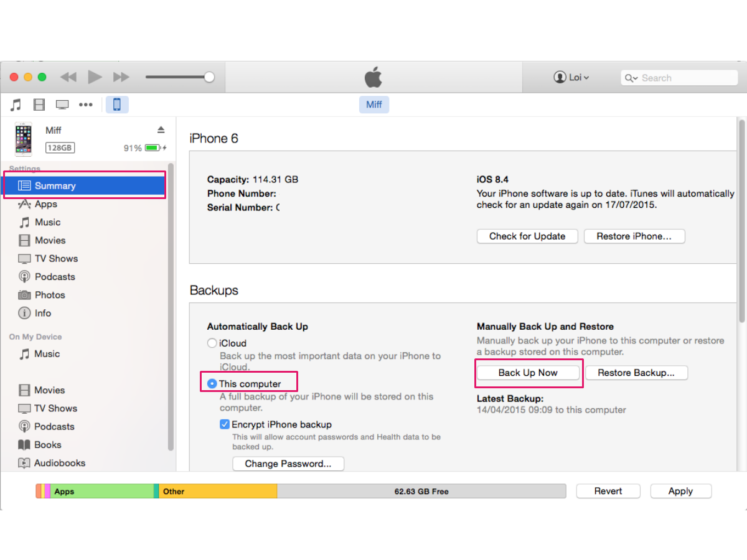
Task: Click the Latest Backup date text
Action: pyautogui.click(x=552, y=410)
